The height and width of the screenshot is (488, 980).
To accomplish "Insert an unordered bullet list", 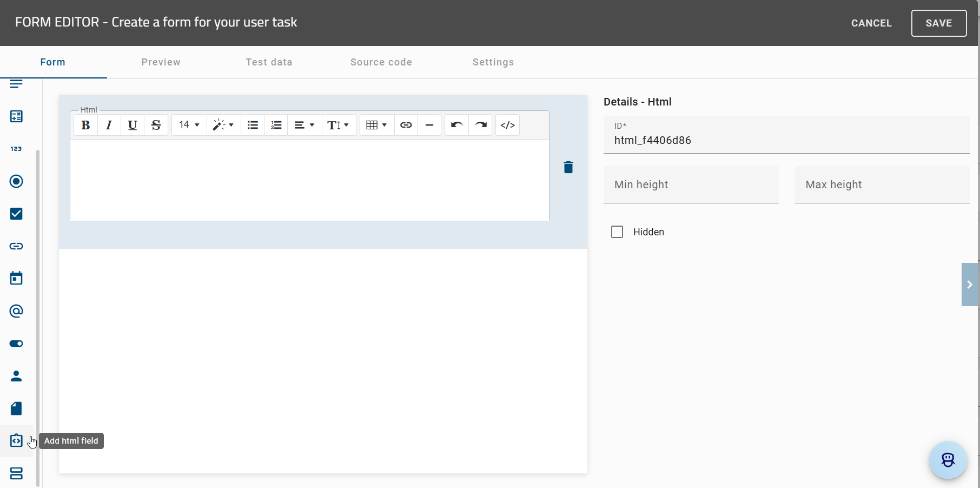I will pos(253,125).
